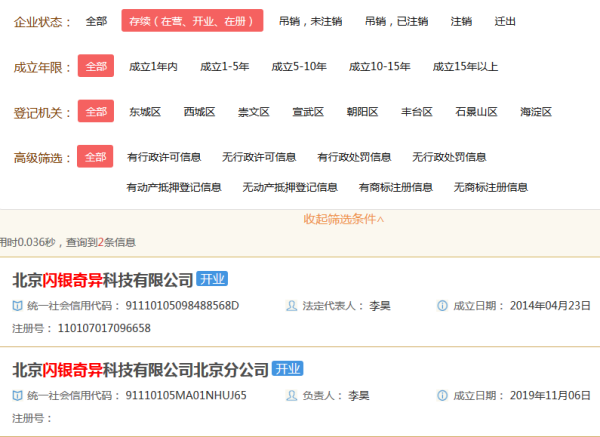Filter by 无行政处罚信息
This screenshot has height=437, width=600.
click(449, 157)
